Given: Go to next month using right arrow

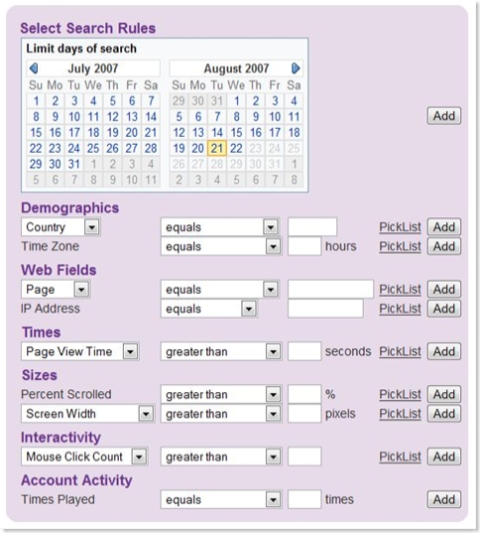Looking at the screenshot, I should click(295, 68).
